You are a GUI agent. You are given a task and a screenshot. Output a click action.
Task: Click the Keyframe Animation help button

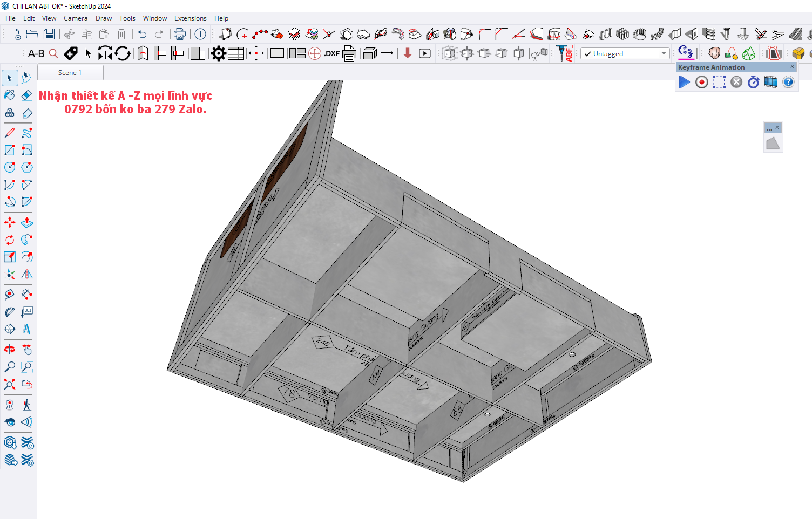tap(788, 82)
